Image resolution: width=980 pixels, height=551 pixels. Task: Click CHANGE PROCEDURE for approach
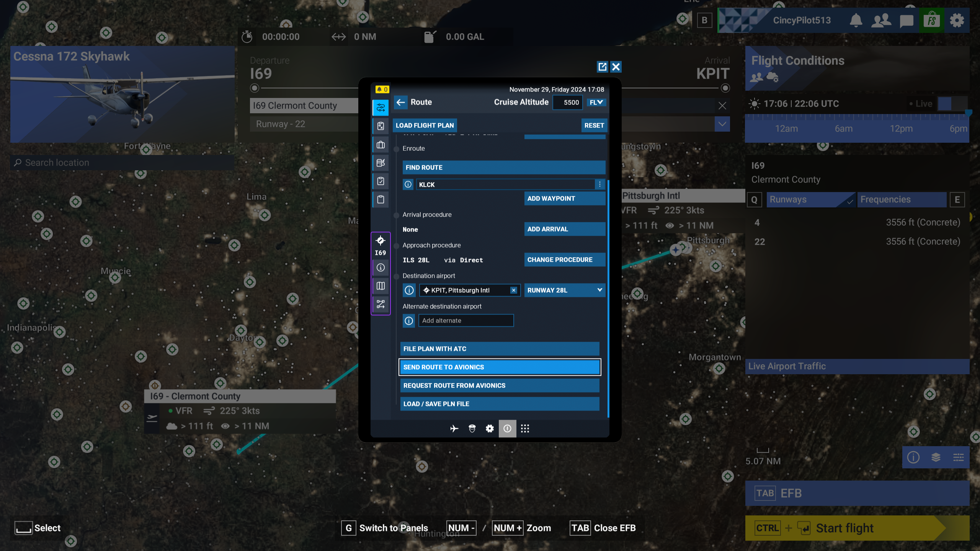coord(565,260)
